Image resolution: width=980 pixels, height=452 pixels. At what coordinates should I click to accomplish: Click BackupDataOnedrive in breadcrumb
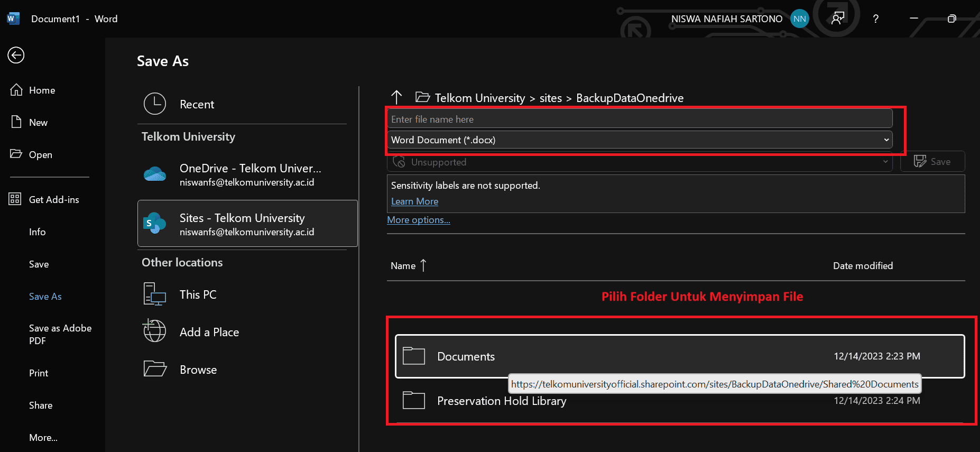[x=630, y=98]
